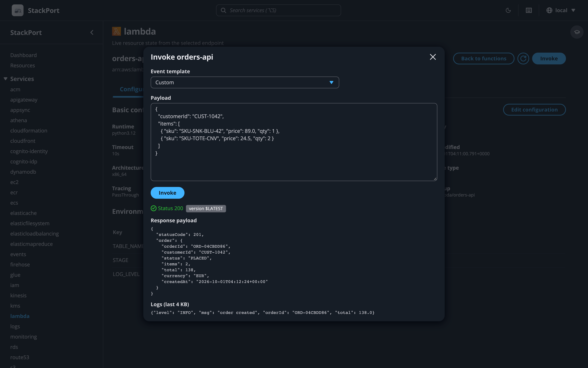Open the local endpoint dropdown arrow
Image resolution: width=588 pixels, height=368 pixels.
573,10
